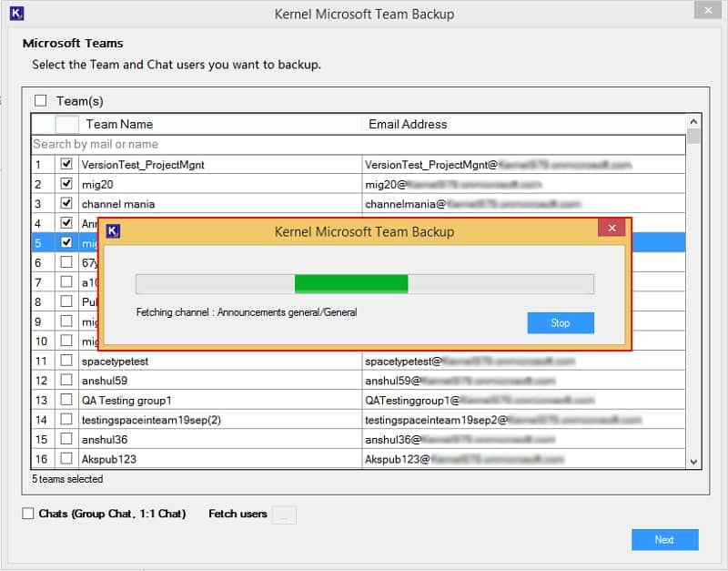Click the '5 teams selected' status text
Viewport: 728px width, 571px height.
click(x=67, y=479)
